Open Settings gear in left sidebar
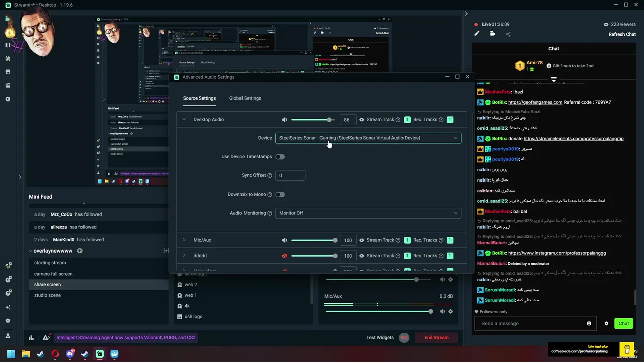This screenshot has width=644, height=362. [x=8, y=321]
